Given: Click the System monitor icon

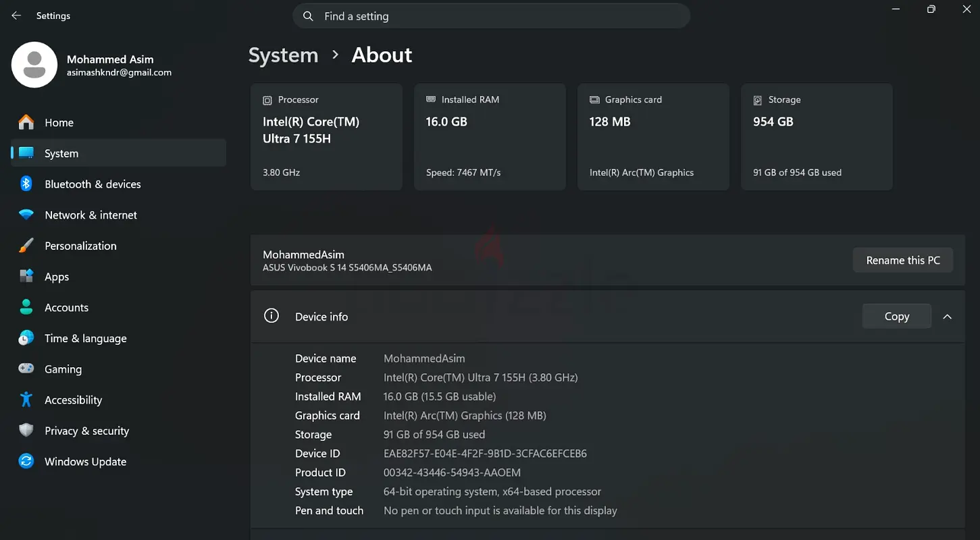Looking at the screenshot, I should (x=26, y=153).
